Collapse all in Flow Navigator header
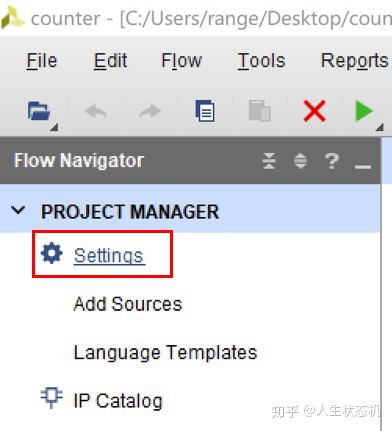The width and height of the screenshot is (392, 431). [x=269, y=161]
